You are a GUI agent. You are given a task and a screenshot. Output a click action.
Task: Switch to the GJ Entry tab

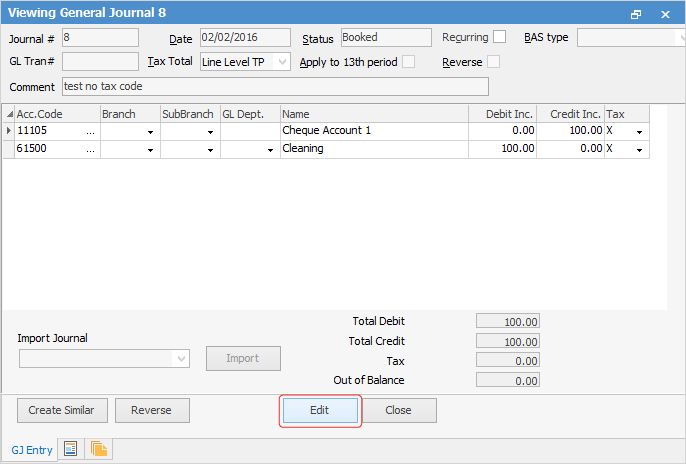tap(32, 450)
